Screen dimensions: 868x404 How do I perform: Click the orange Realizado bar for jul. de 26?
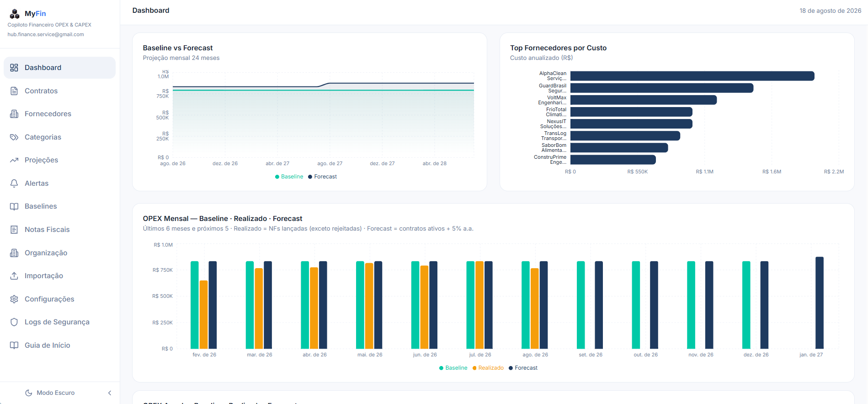click(479, 305)
